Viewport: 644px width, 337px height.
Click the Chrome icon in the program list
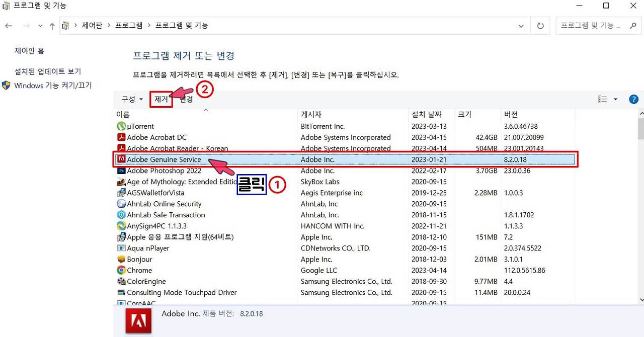pyautogui.click(x=121, y=270)
